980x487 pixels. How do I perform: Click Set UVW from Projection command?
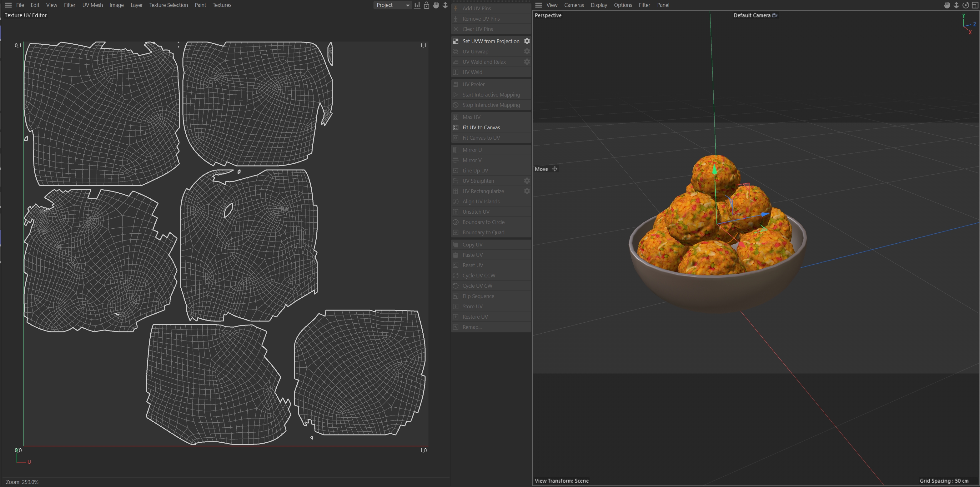[490, 41]
